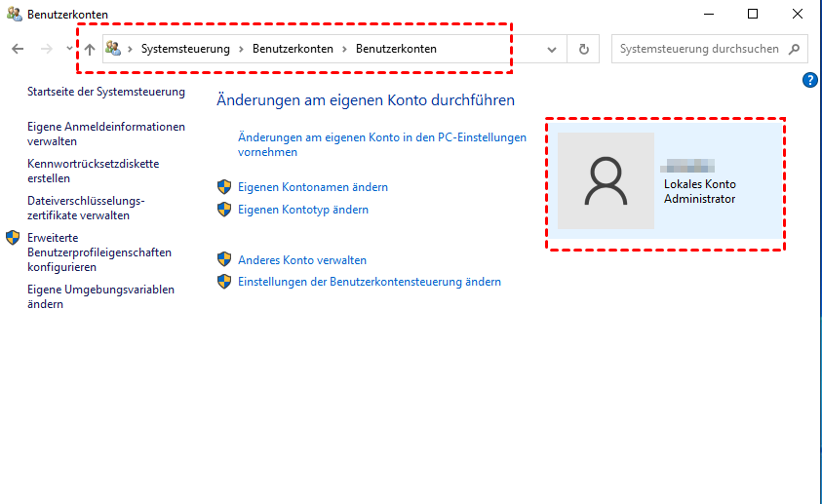This screenshot has width=822, height=504.
Task: Select the Benutzerkonten breadcrumb directly after Systemsteuerung
Action: point(293,49)
